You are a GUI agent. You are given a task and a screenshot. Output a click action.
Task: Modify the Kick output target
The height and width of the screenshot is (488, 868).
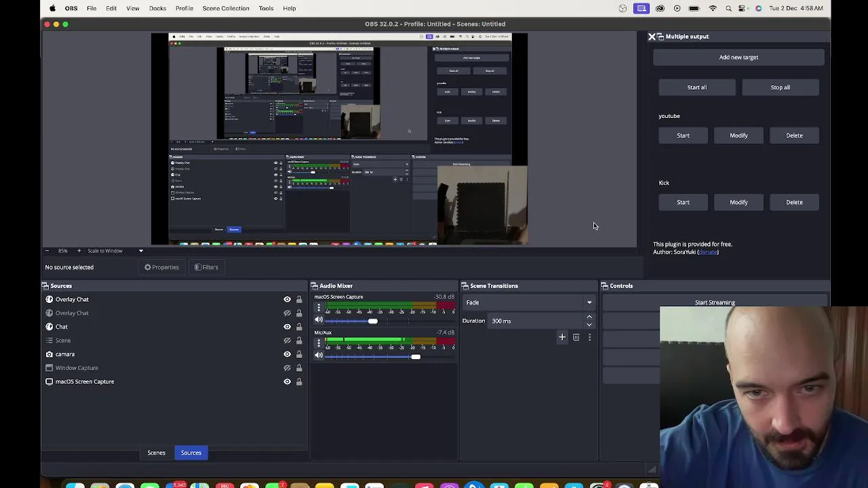738,202
